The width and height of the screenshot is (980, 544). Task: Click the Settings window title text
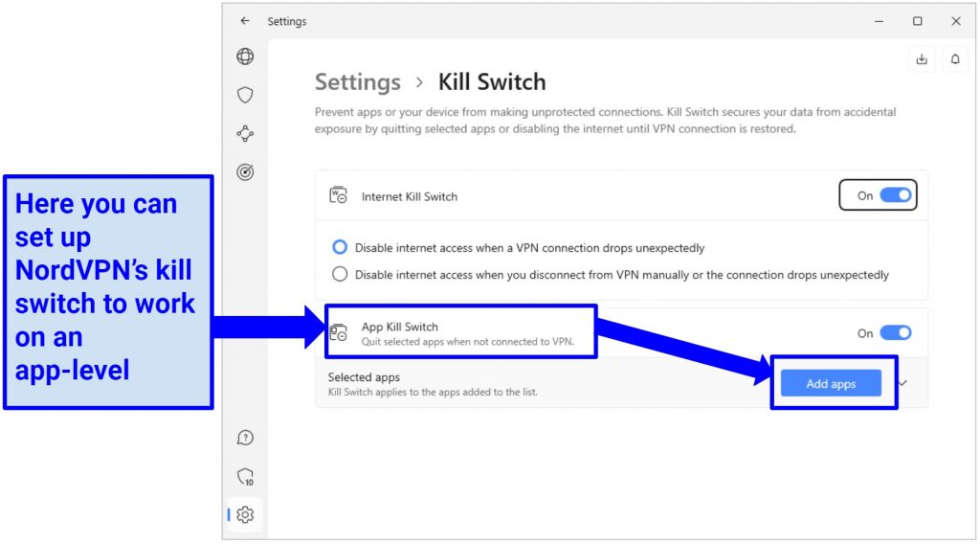[x=287, y=21]
